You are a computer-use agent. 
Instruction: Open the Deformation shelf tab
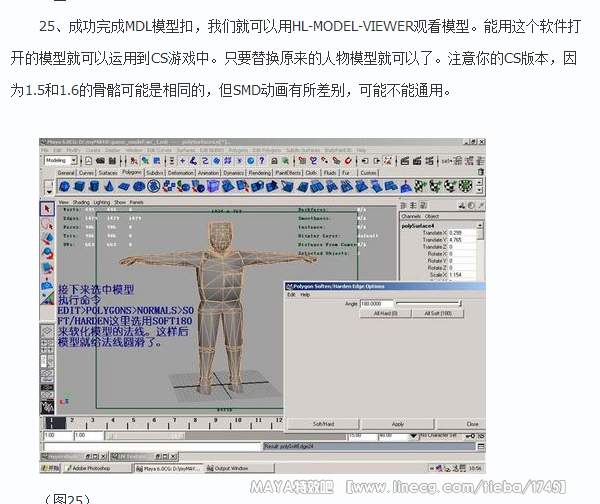[x=181, y=173]
